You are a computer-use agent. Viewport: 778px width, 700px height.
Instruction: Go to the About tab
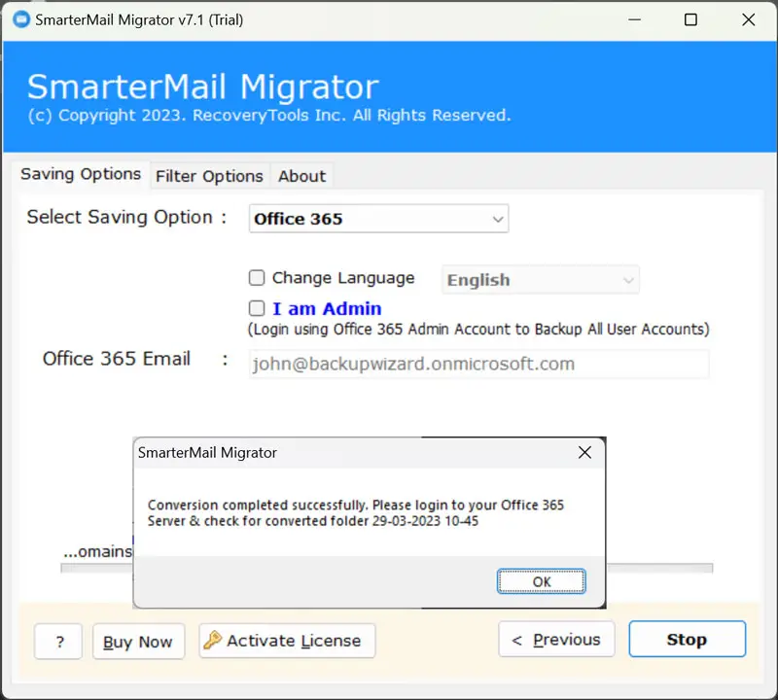(301, 176)
